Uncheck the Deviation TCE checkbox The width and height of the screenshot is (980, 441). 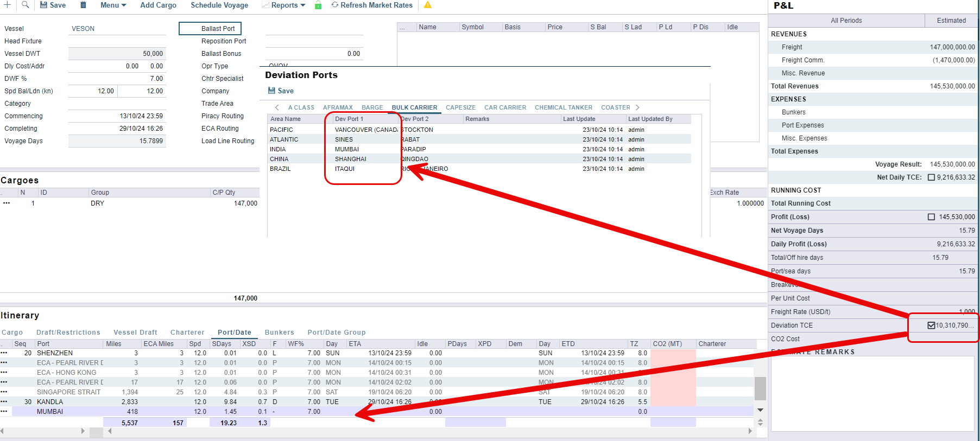(931, 325)
